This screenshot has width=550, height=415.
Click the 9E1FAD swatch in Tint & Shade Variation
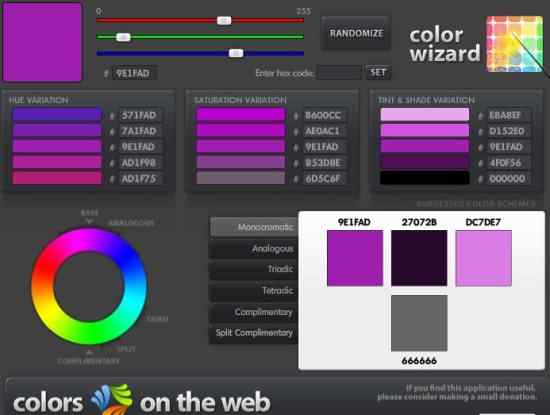(x=425, y=146)
